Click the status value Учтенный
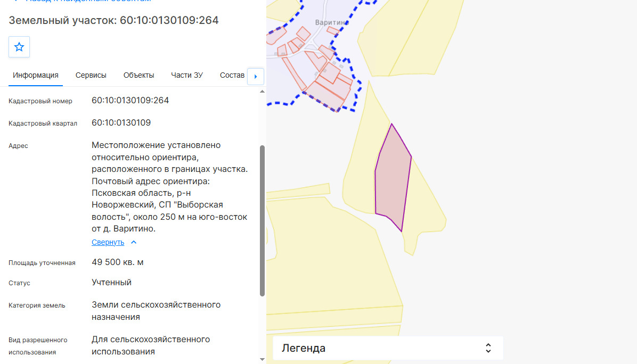The height and width of the screenshot is (364, 637). 111,283
